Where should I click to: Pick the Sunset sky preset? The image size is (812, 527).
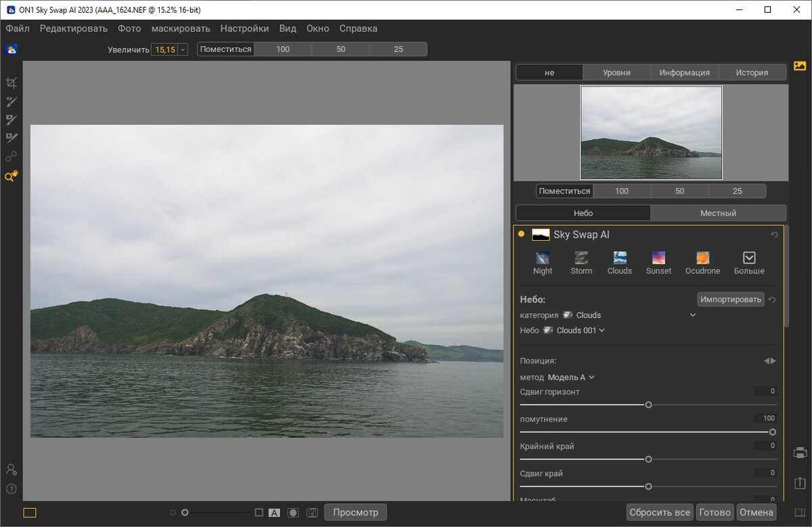[x=658, y=258]
